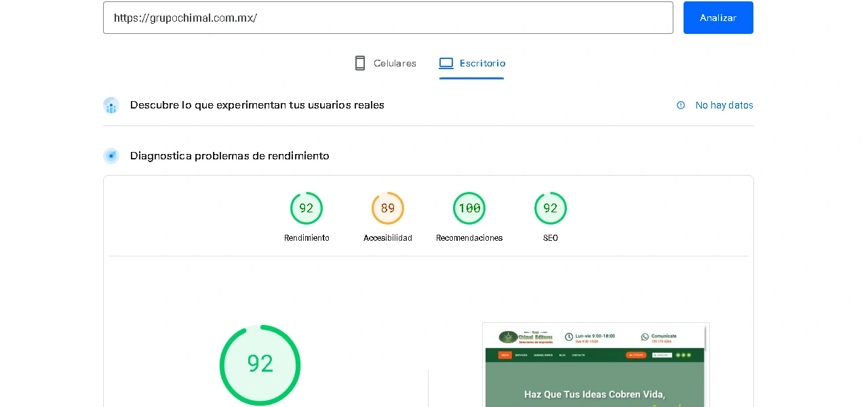Image resolution: width=868 pixels, height=407 pixels.
Task: Click the WhatsApp Comunícate icon in preview
Action: pos(645,336)
